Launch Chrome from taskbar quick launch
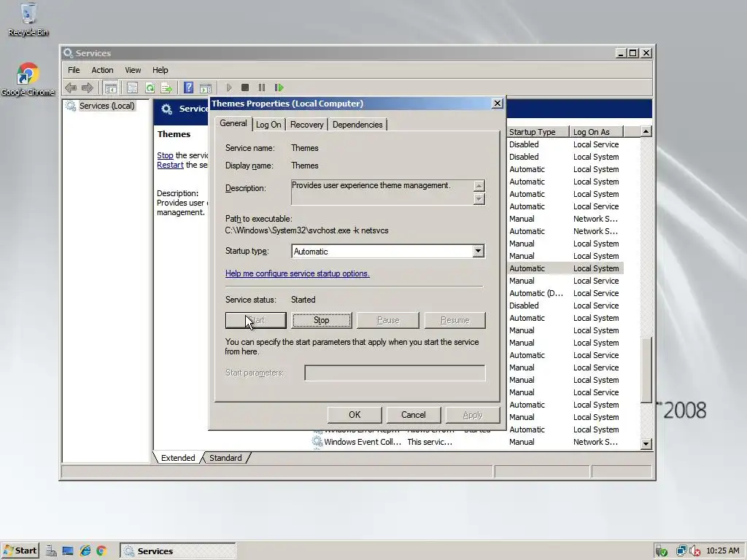This screenshot has width=747, height=560. pyautogui.click(x=101, y=551)
